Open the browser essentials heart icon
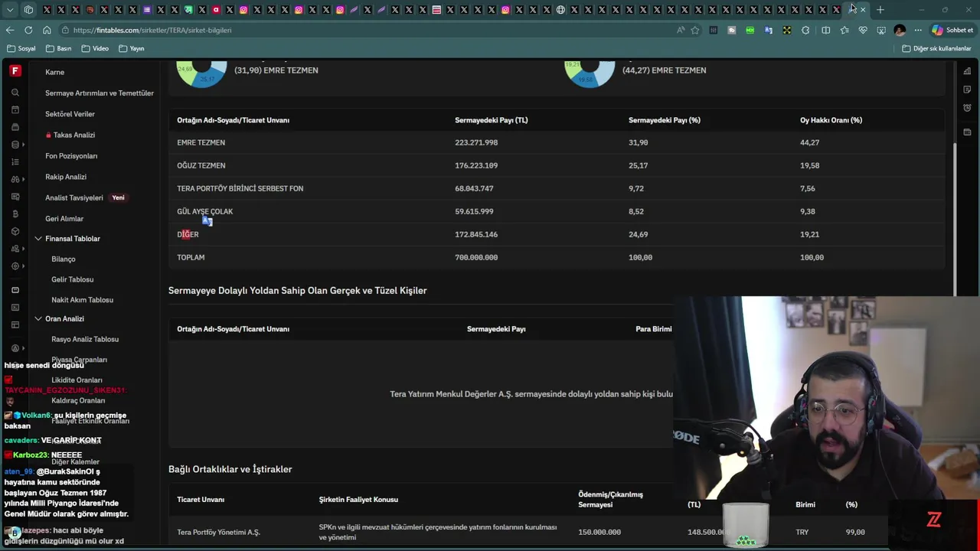The width and height of the screenshot is (980, 551). [863, 30]
